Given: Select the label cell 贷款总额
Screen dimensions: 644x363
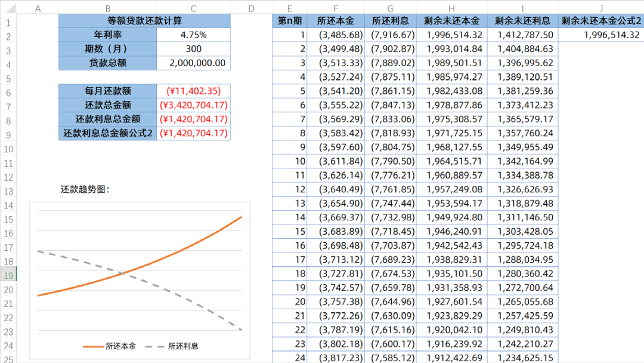Looking at the screenshot, I should tap(107, 63).
